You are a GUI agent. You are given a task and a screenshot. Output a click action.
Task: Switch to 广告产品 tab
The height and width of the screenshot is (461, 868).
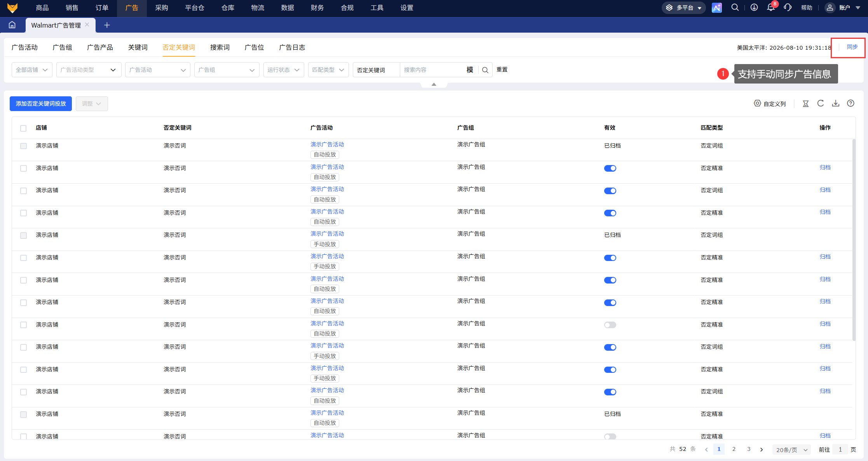pyautogui.click(x=100, y=47)
